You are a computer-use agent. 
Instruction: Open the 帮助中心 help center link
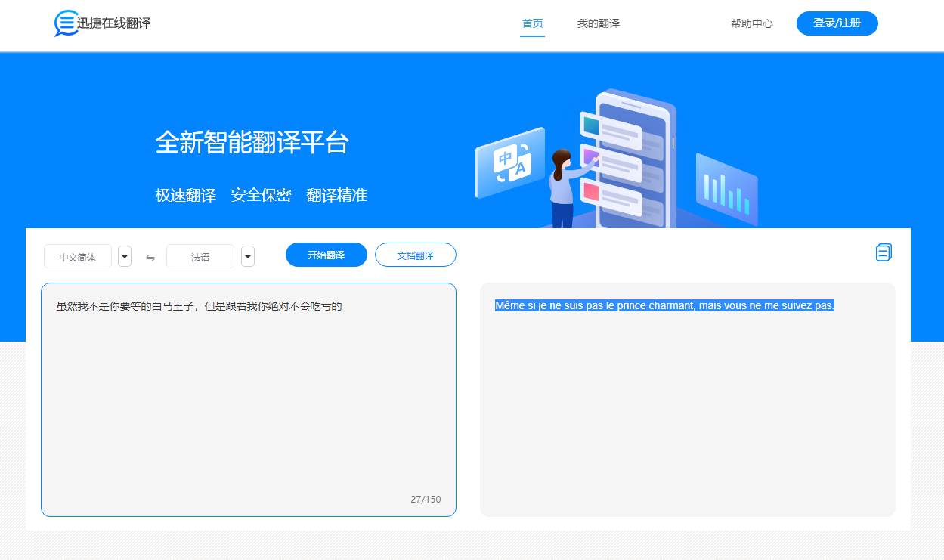pyautogui.click(x=751, y=23)
